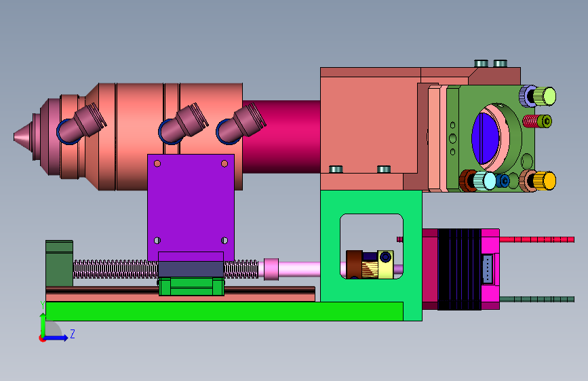The height and width of the screenshot is (381, 588).
Task: Select the small red pin inside the bracket window
Action: (x=400, y=239)
